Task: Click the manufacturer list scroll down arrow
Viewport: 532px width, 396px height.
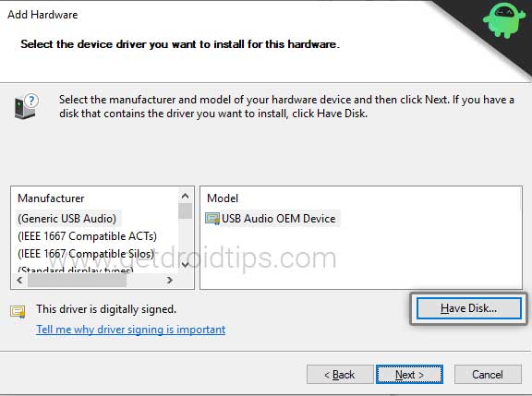Action: pyautogui.click(x=186, y=264)
